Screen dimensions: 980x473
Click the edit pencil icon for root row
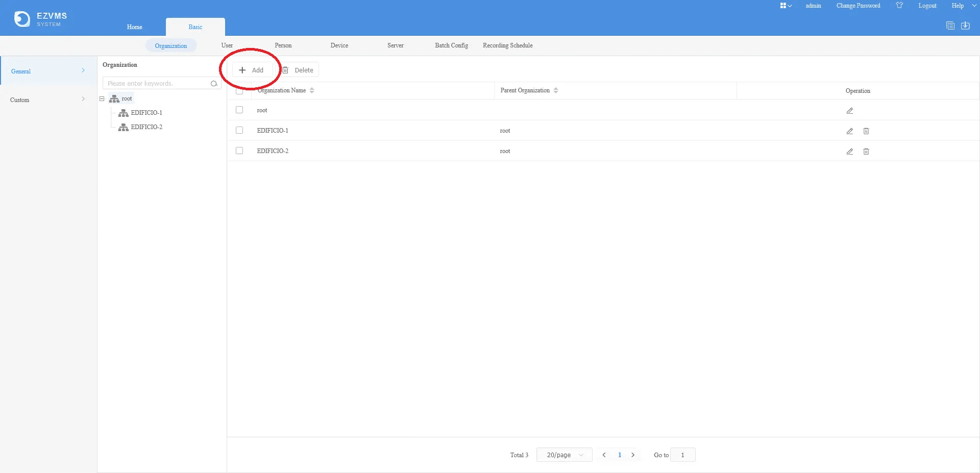(850, 111)
